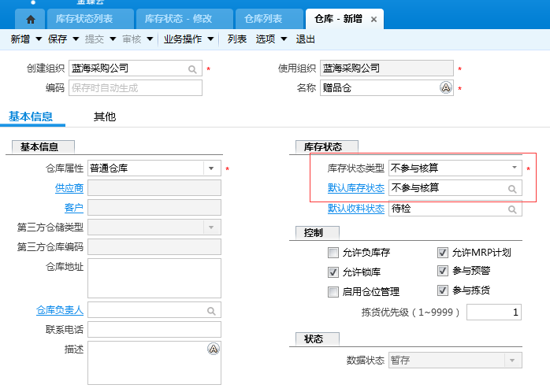Enable the 允许负库存 checkbox
This screenshot has width=550, height=392.
[x=333, y=253]
